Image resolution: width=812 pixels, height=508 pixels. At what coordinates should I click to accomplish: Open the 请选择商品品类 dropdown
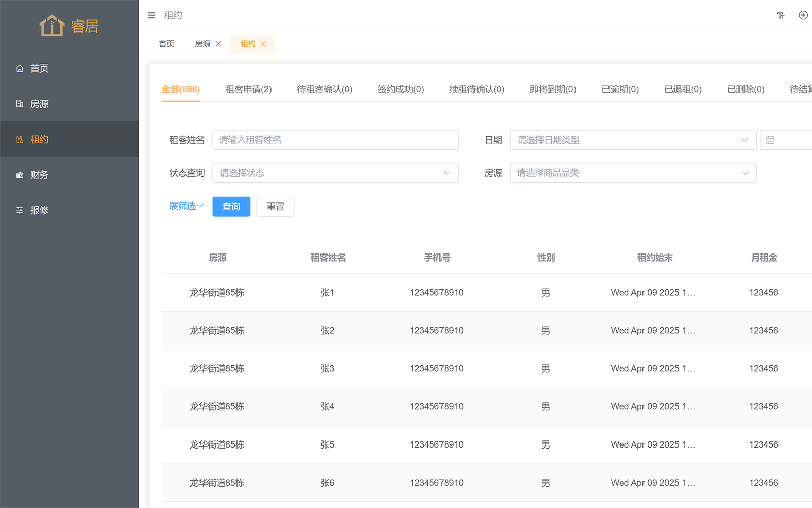coord(632,173)
